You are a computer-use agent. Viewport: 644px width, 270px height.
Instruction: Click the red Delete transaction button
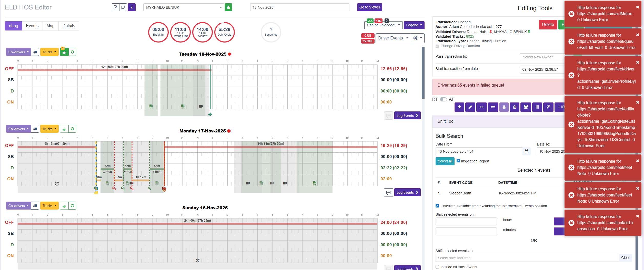548,25
